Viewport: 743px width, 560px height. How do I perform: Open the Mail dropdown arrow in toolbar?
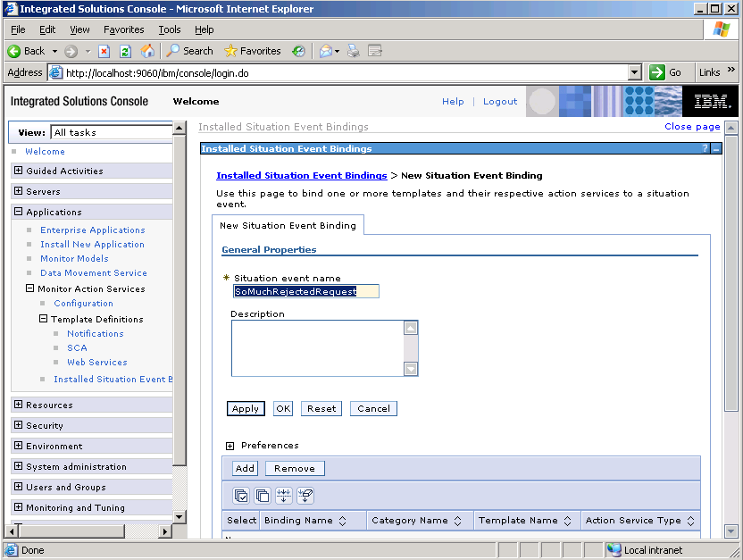(337, 51)
